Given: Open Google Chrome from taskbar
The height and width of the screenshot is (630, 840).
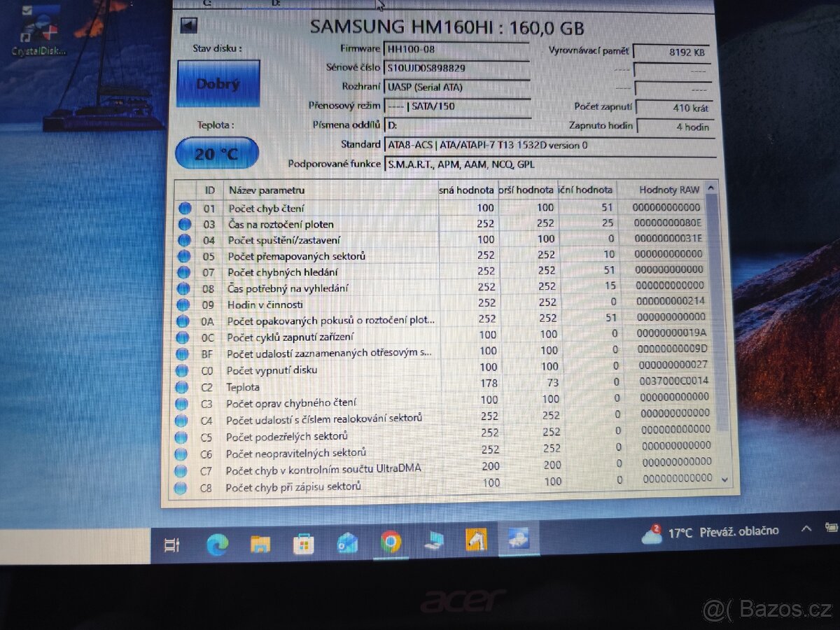Looking at the screenshot, I should click(391, 542).
